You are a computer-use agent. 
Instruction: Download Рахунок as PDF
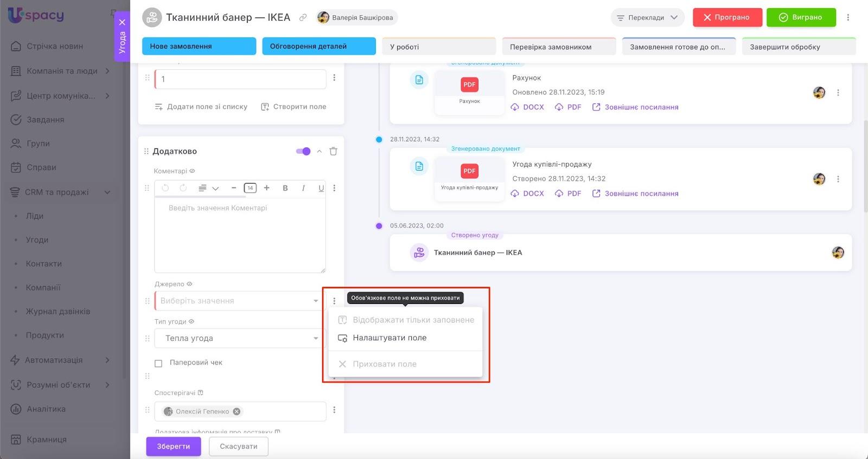pos(568,107)
